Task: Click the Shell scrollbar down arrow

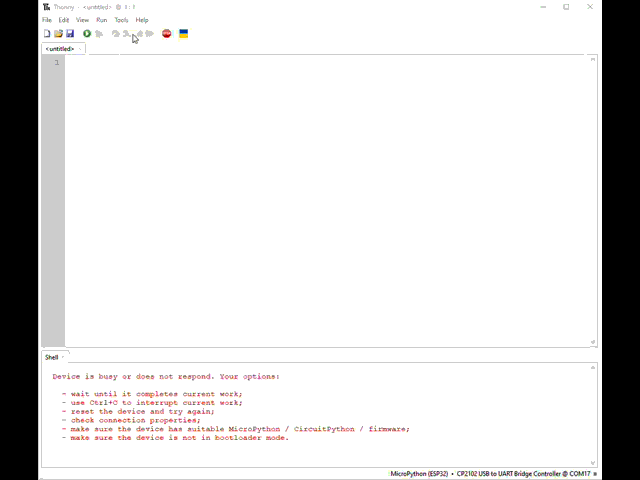Action: pos(593,463)
